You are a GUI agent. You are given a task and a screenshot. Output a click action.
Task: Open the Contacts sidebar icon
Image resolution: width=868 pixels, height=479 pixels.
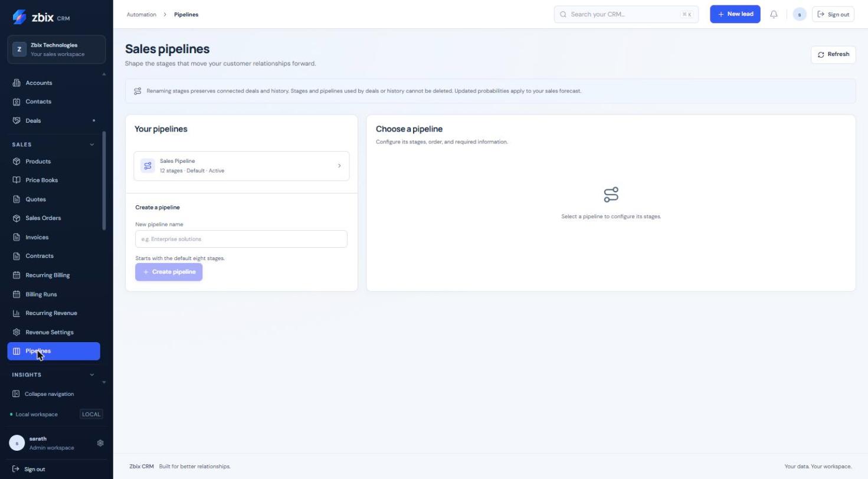point(17,101)
